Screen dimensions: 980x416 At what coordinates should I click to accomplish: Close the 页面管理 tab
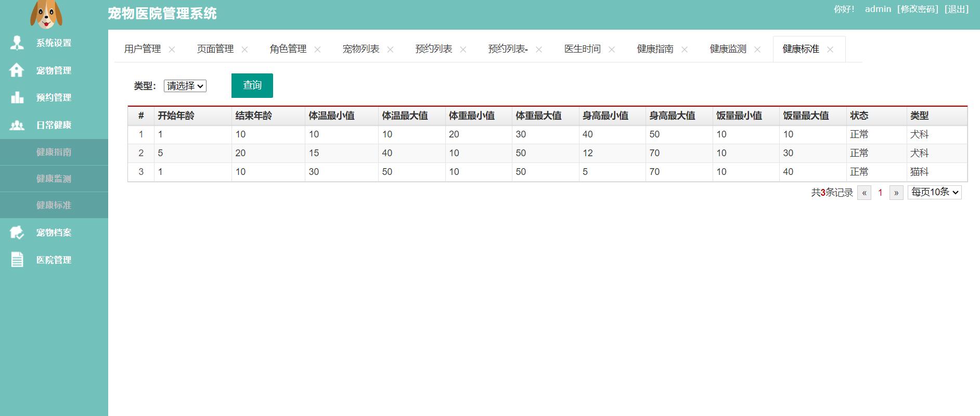(244, 49)
